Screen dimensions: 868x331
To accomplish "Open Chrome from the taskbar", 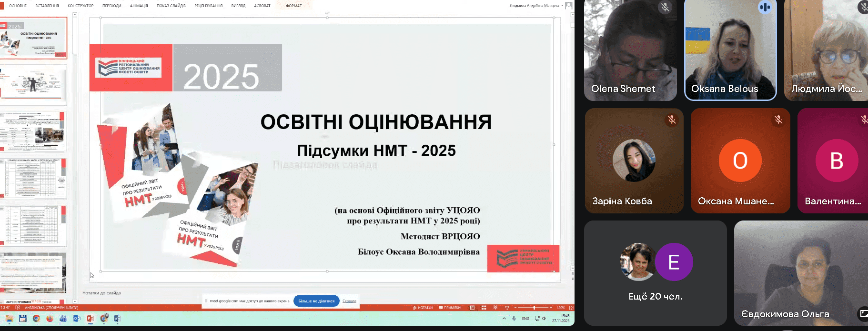I will click(36, 318).
